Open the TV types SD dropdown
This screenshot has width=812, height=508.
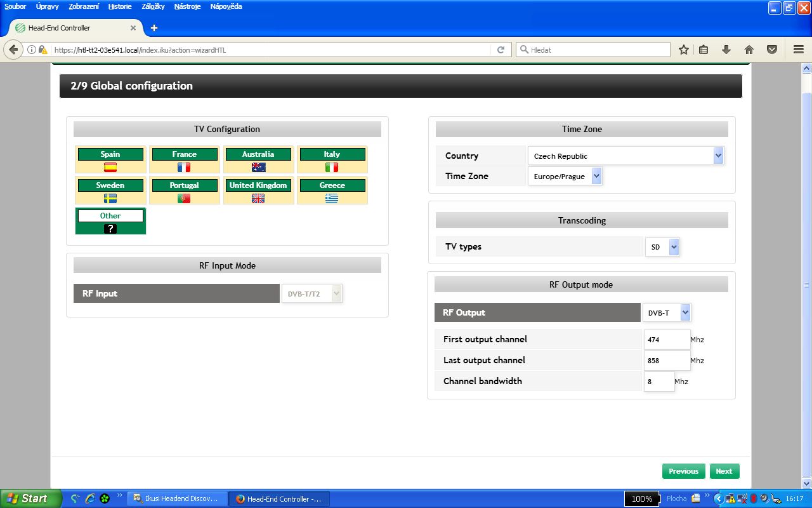tap(662, 246)
